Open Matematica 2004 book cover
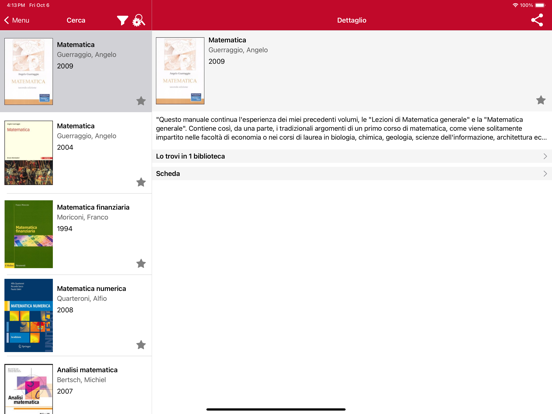 29,153
